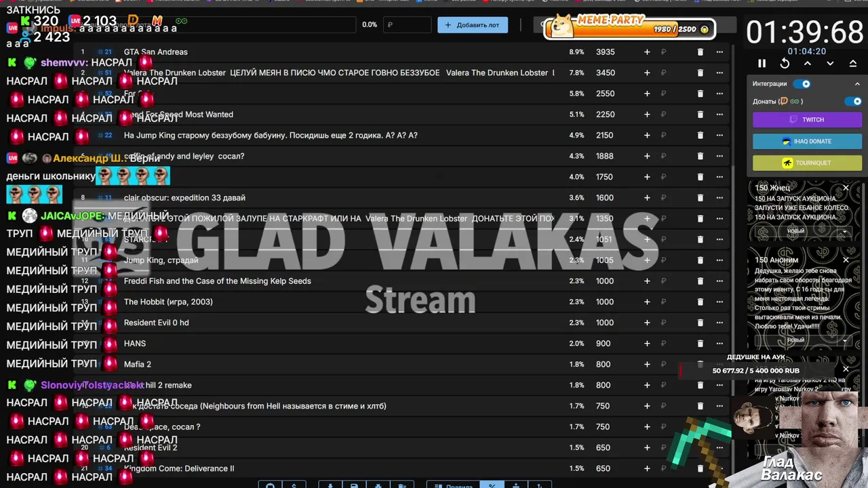Add amount to Need For Speed Most Wanted
868x488 pixels.
[x=647, y=115]
